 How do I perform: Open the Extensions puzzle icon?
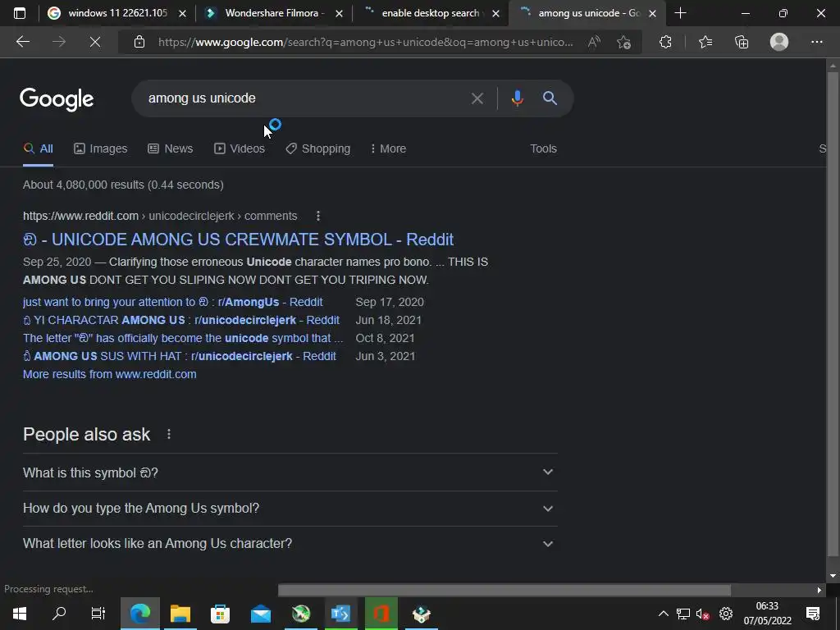point(665,42)
